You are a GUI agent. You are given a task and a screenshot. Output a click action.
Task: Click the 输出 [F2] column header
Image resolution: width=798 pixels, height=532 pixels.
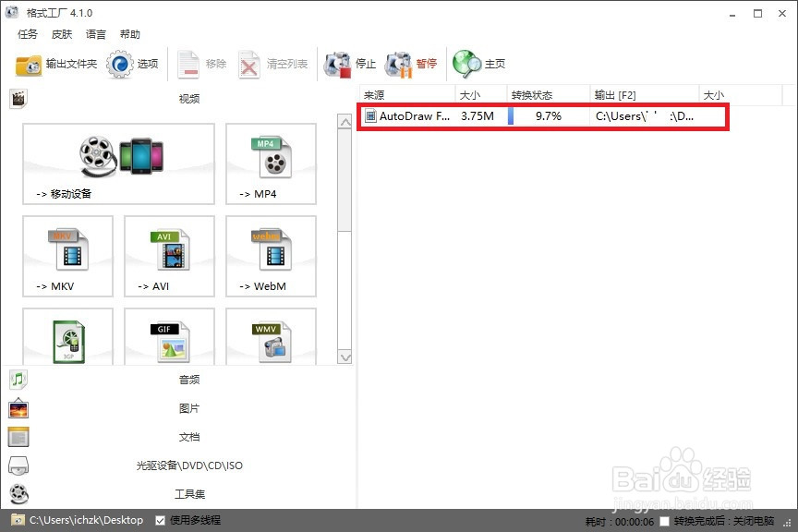pyautogui.click(x=645, y=95)
